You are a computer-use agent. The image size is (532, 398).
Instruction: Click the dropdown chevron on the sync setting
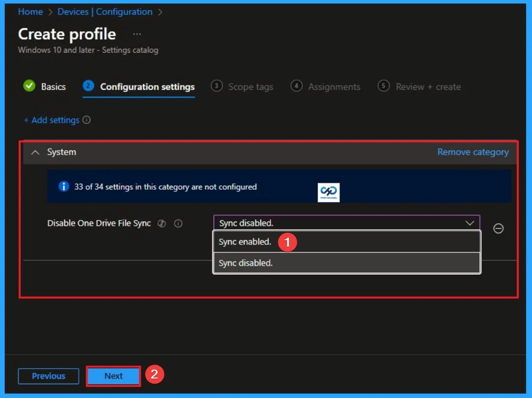pyautogui.click(x=470, y=223)
